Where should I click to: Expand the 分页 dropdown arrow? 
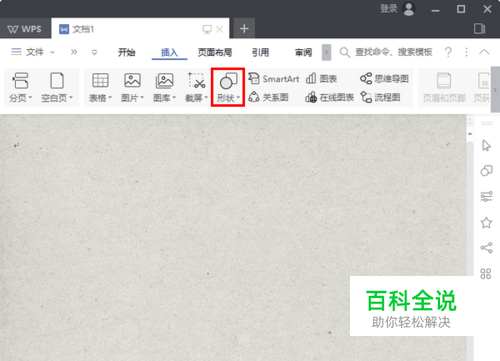(x=30, y=97)
